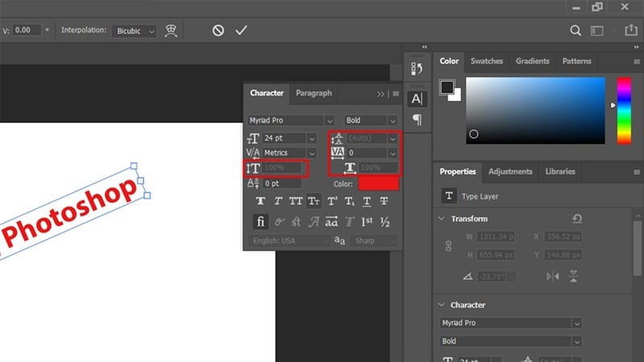The height and width of the screenshot is (362, 644).
Task: Collapse the Transform section
Action: pos(441,218)
